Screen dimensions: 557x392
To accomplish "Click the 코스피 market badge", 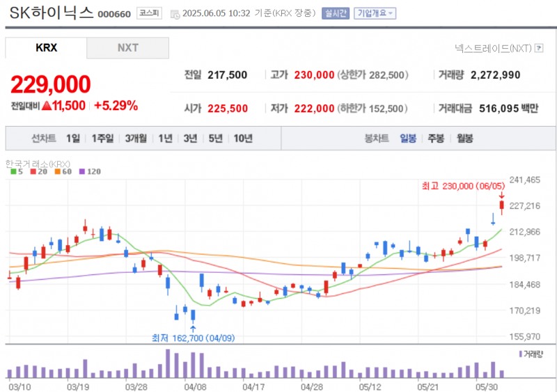I will [x=149, y=13].
